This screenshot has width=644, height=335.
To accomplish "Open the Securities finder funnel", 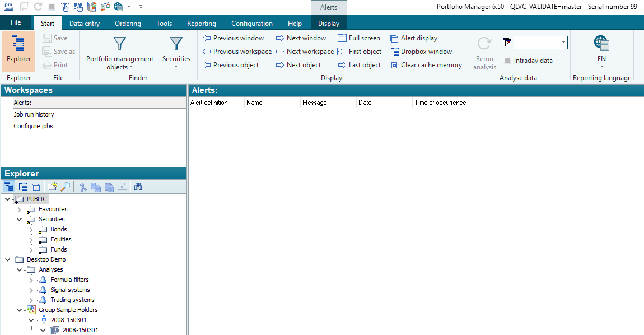I will (176, 50).
